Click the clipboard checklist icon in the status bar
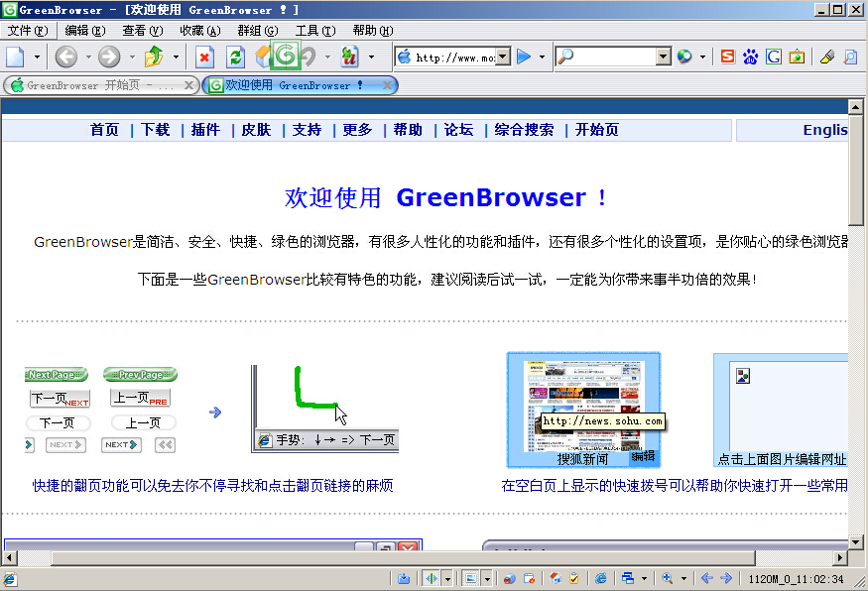The width and height of the screenshot is (868, 591). coord(574,579)
